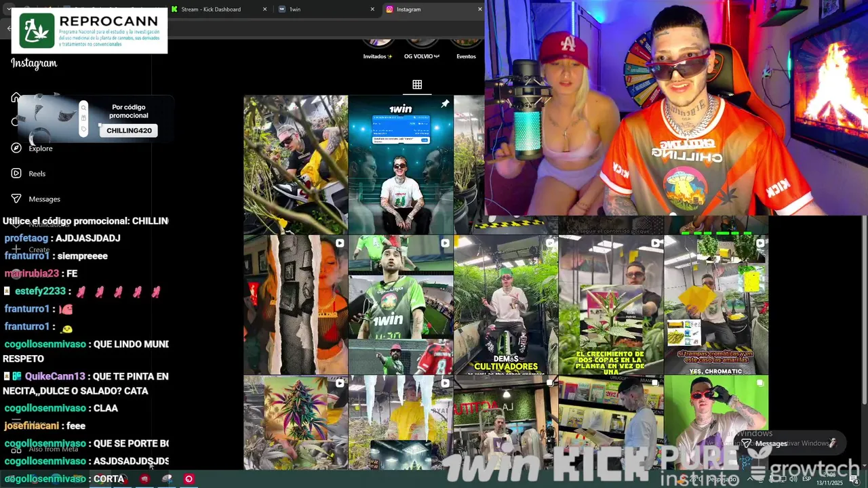Open the purple cannabis bud reel

(x=296, y=423)
